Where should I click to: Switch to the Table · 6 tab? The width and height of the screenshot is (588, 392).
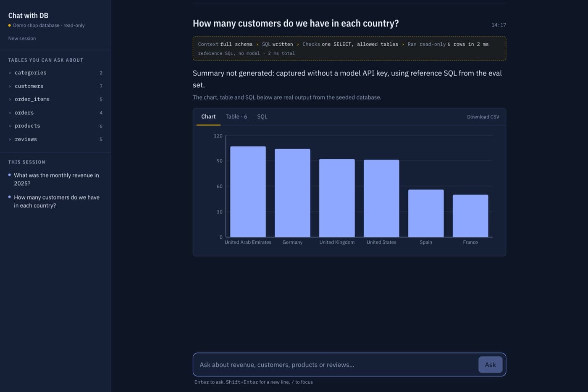[236, 117]
